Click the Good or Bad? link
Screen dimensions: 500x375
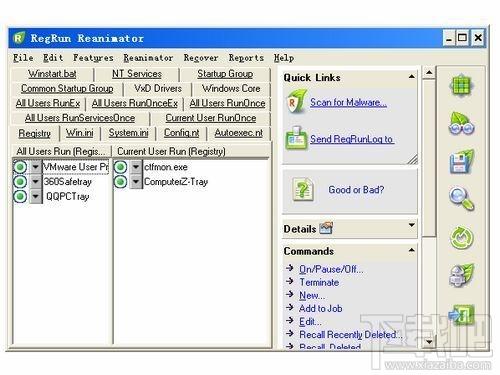(x=356, y=190)
